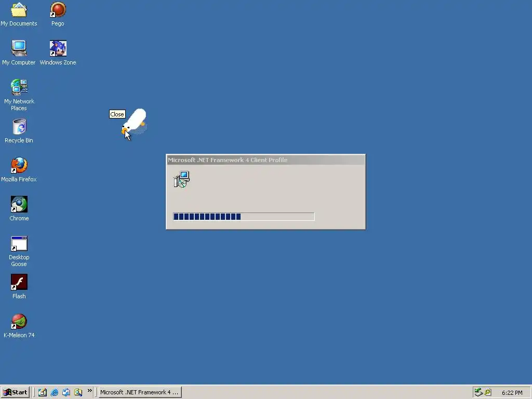
Task: Click the folder search Quick Launch icon
Action: [78, 392]
